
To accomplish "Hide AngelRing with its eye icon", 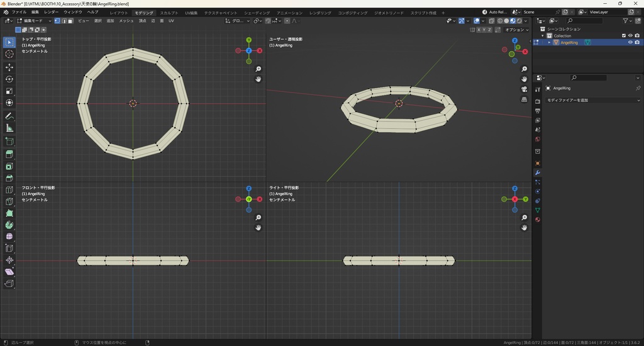I will [x=630, y=43].
